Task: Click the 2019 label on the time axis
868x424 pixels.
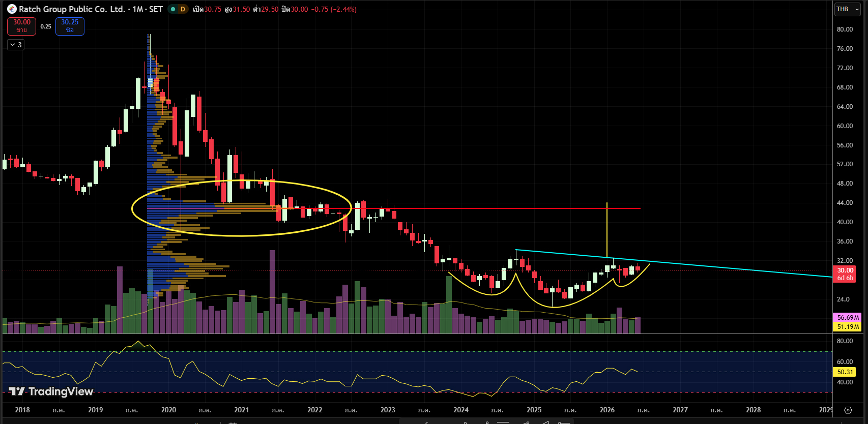Action: coord(95,410)
